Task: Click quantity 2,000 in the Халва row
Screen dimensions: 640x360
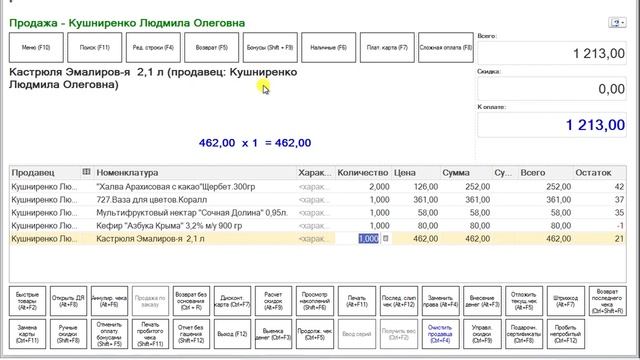Action: (379, 187)
